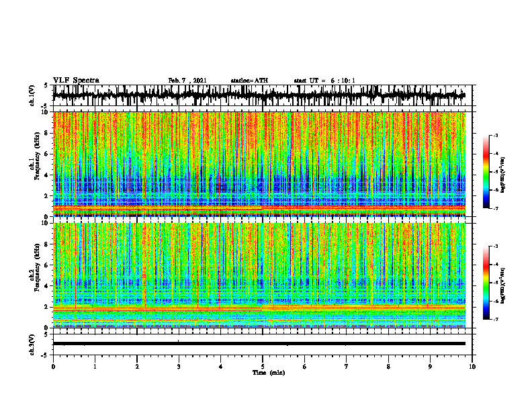
Task: Click the "-3" tick on lower color bar
Action: click(x=496, y=246)
